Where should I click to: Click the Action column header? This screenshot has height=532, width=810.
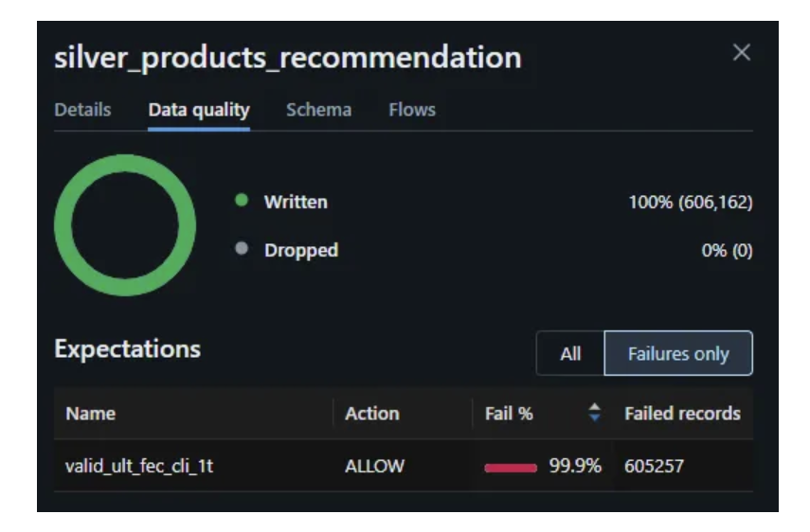372,414
